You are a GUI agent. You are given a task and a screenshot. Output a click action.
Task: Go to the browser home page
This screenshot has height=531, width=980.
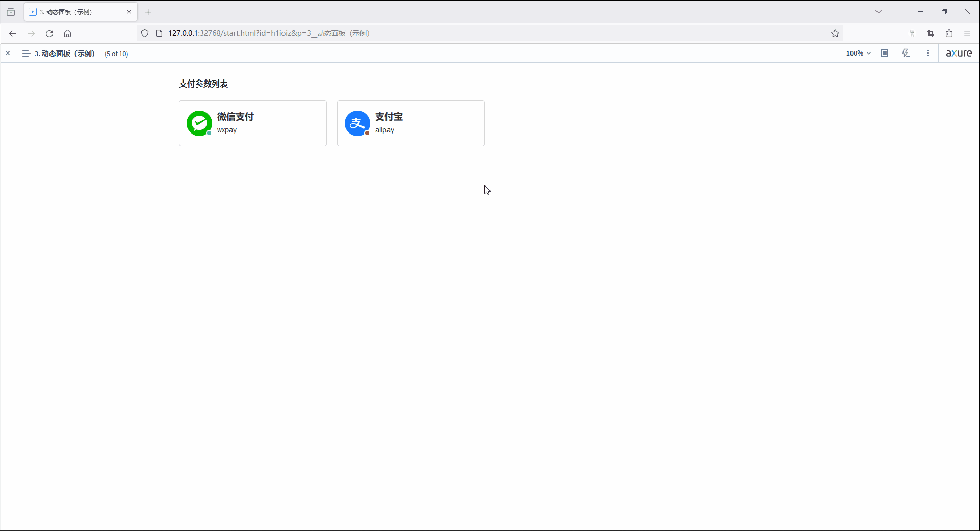(67, 33)
